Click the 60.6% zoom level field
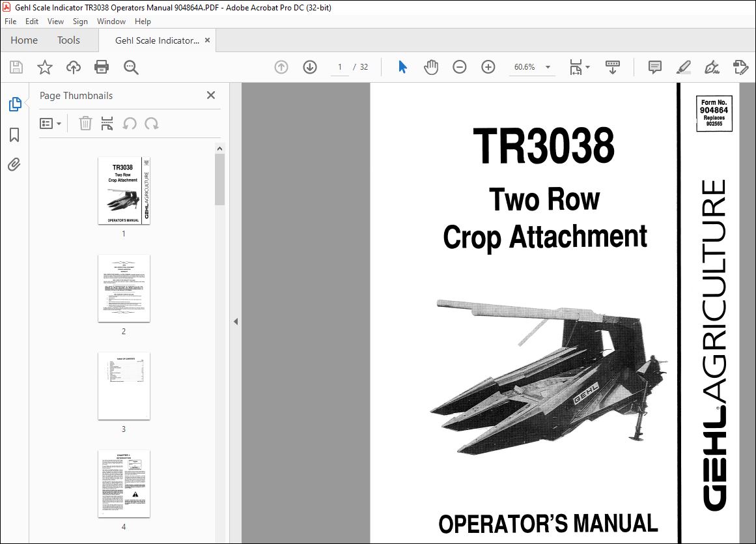The image size is (756, 544). (525, 67)
